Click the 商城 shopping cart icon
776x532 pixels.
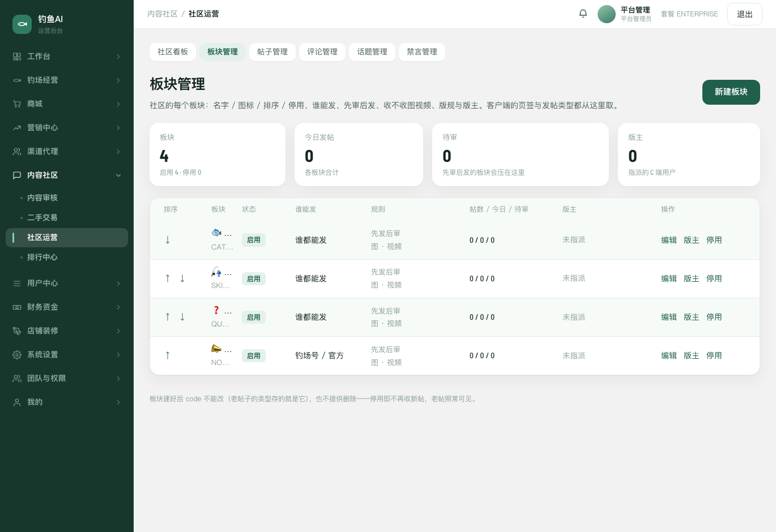17,104
